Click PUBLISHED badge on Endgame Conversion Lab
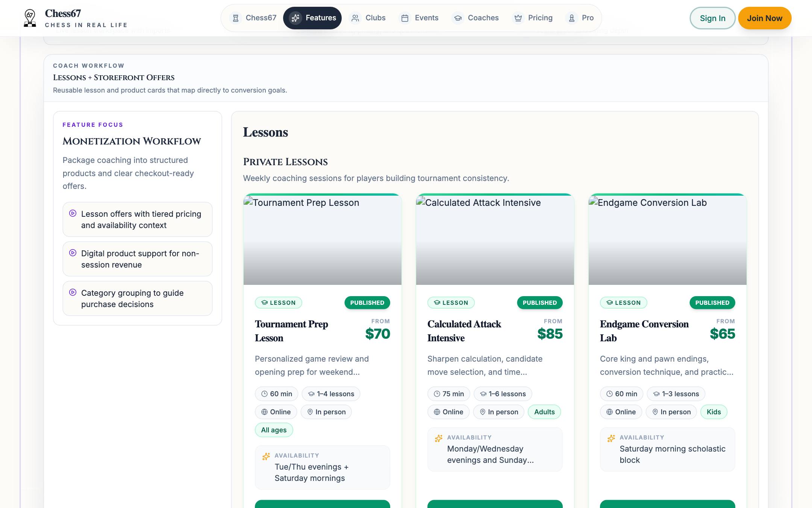 click(712, 303)
